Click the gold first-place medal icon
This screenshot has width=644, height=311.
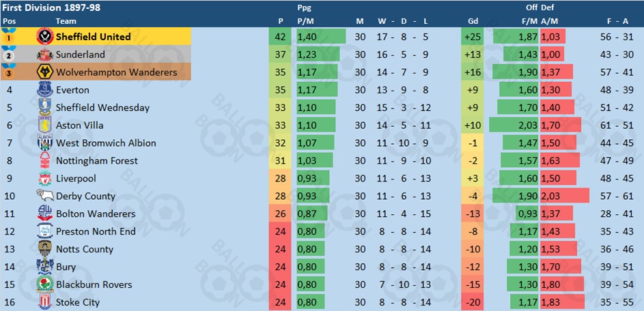point(8,36)
